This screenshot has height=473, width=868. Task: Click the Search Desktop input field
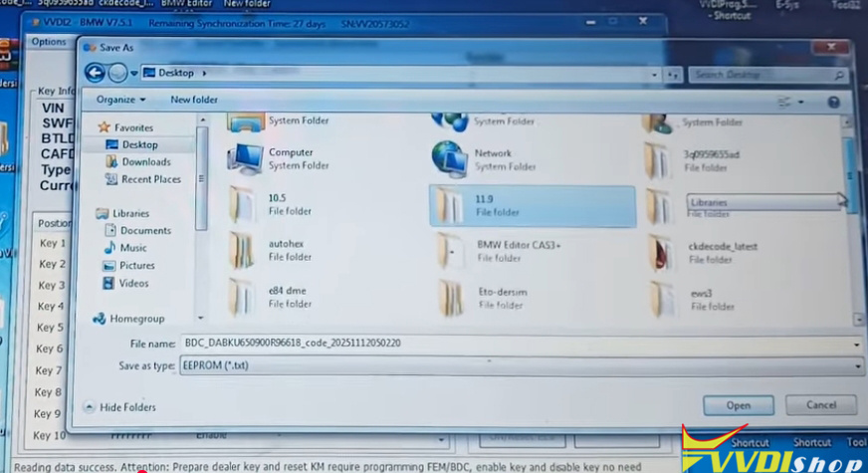pos(761,74)
